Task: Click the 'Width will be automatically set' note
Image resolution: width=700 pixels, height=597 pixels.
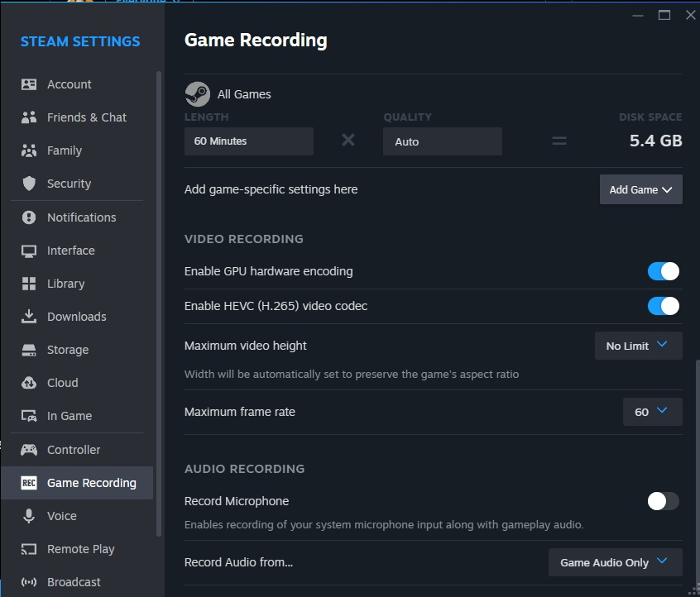Action: click(352, 374)
